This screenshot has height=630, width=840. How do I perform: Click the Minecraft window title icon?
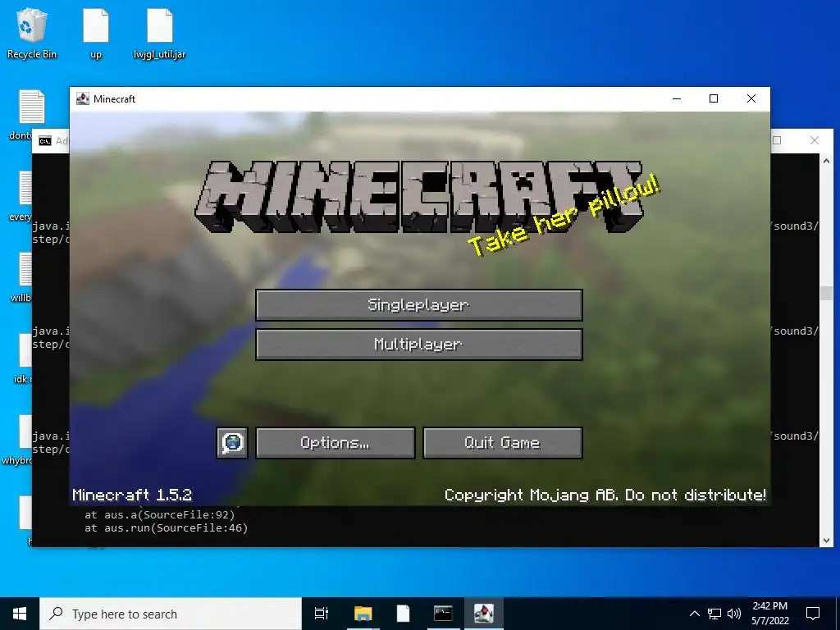[x=83, y=98]
